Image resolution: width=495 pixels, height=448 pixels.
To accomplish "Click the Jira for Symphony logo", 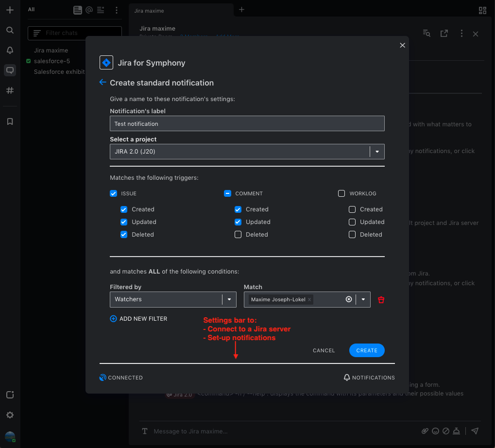I will (x=106, y=63).
